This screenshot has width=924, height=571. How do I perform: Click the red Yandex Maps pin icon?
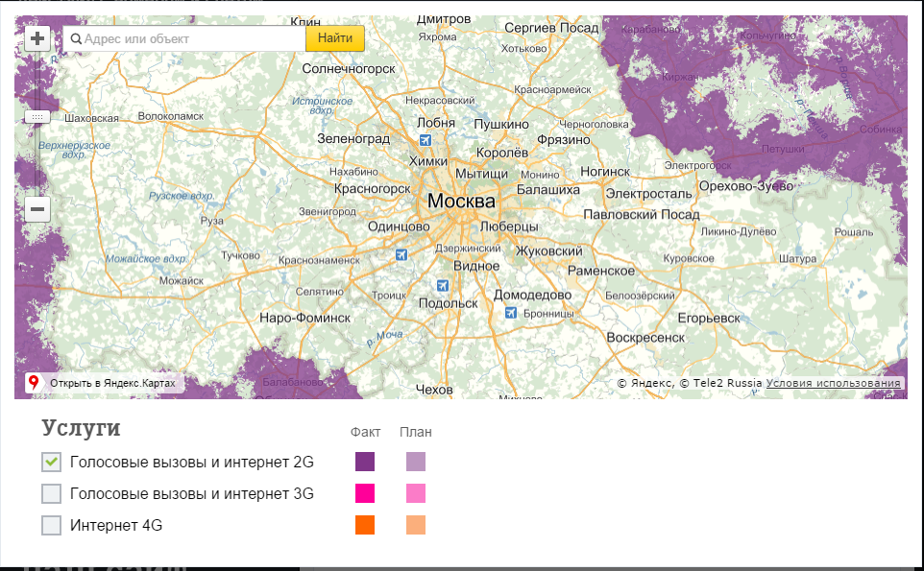(34, 383)
